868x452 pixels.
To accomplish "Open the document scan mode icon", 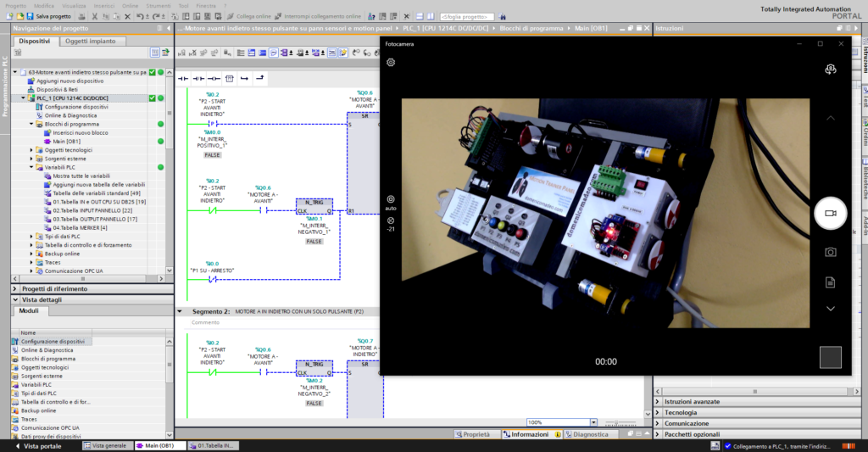I will coord(830,282).
